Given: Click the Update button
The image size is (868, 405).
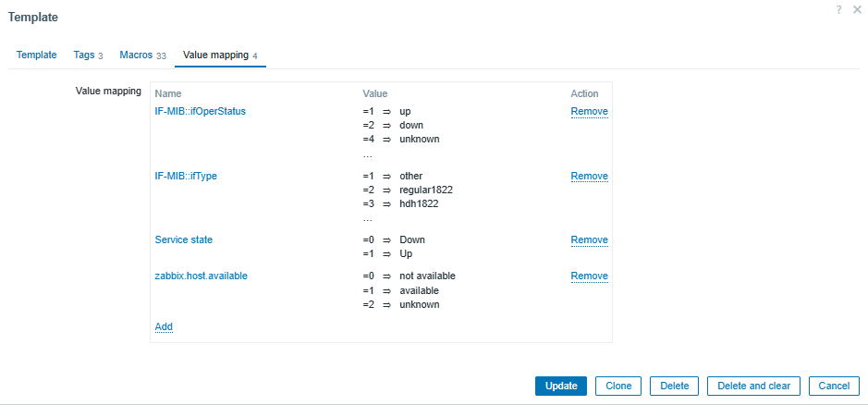Looking at the screenshot, I should (x=561, y=387).
